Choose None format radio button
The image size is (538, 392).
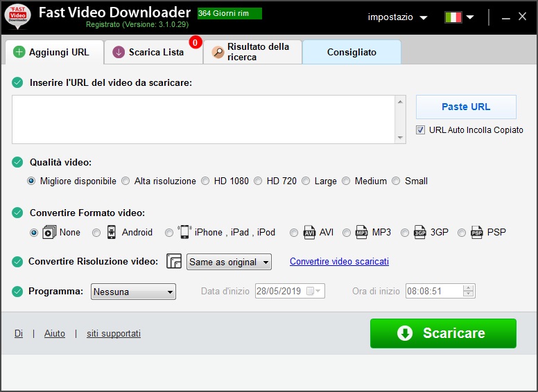33,233
